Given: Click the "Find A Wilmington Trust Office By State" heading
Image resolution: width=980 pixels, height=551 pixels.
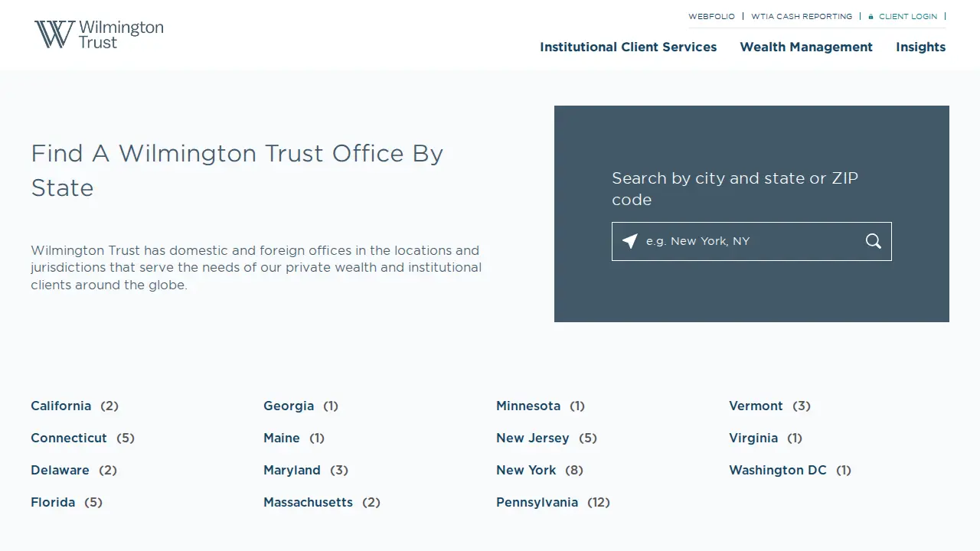Looking at the screenshot, I should [x=237, y=171].
